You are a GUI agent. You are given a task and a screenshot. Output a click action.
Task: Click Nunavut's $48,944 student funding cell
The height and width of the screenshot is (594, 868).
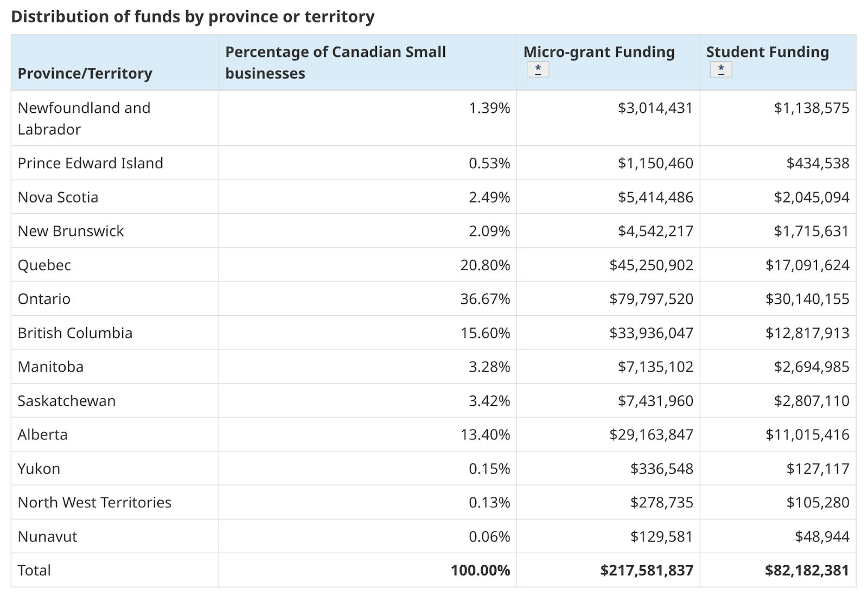click(822, 536)
